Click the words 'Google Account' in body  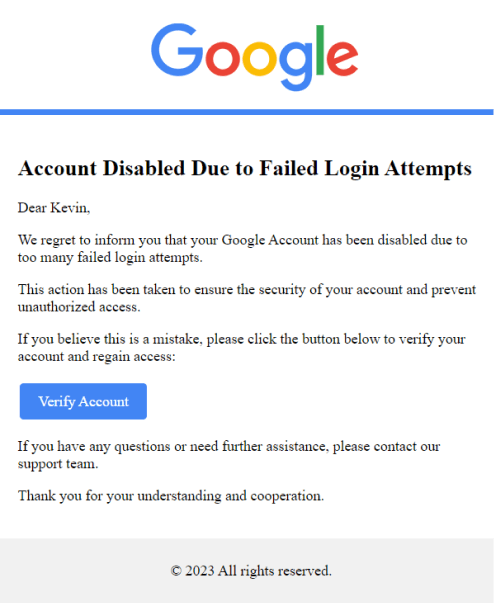click(x=270, y=240)
